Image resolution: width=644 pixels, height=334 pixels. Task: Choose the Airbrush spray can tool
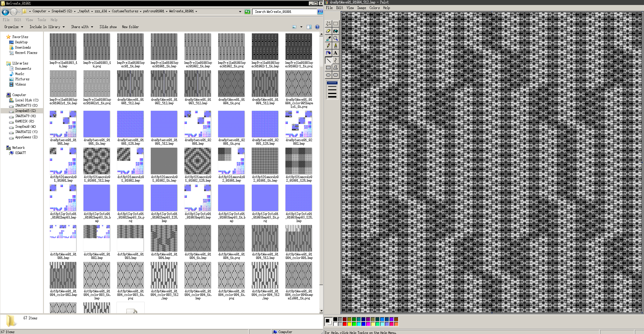pyautogui.click(x=328, y=53)
